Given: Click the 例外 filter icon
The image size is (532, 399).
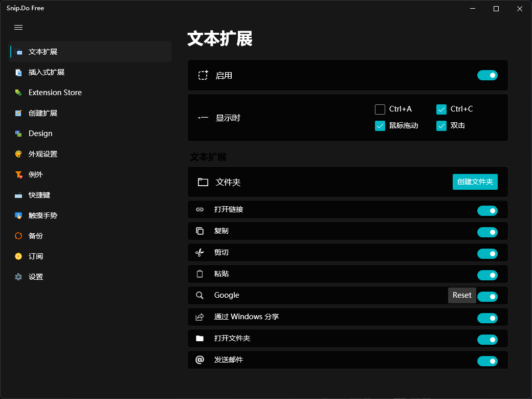Looking at the screenshot, I should (x=18, y=174).
